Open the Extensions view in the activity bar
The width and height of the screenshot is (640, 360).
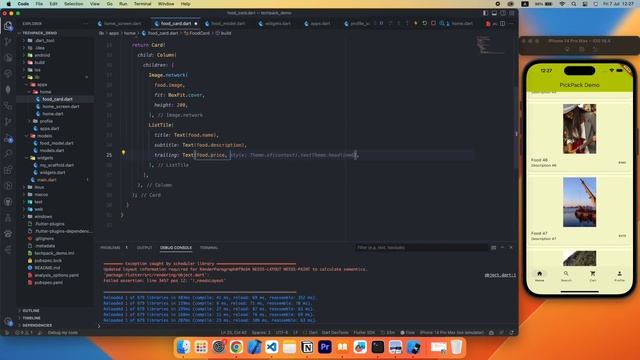click(8, 170)
